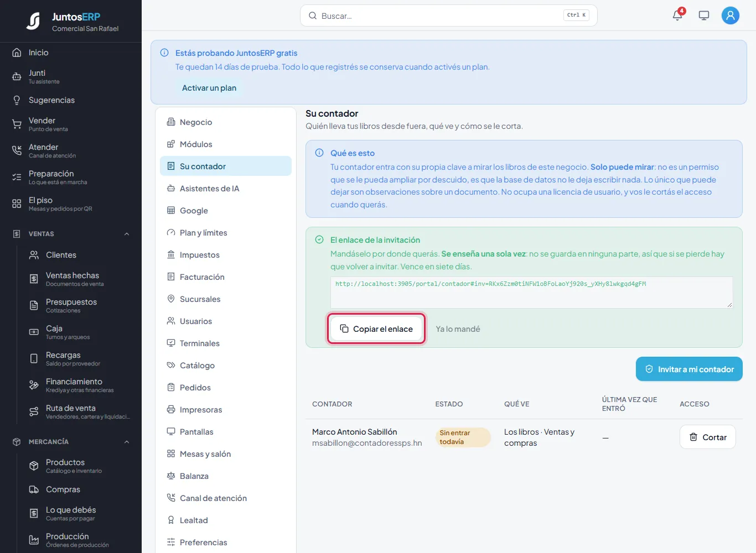Click Invitar a mi contador

689,369
